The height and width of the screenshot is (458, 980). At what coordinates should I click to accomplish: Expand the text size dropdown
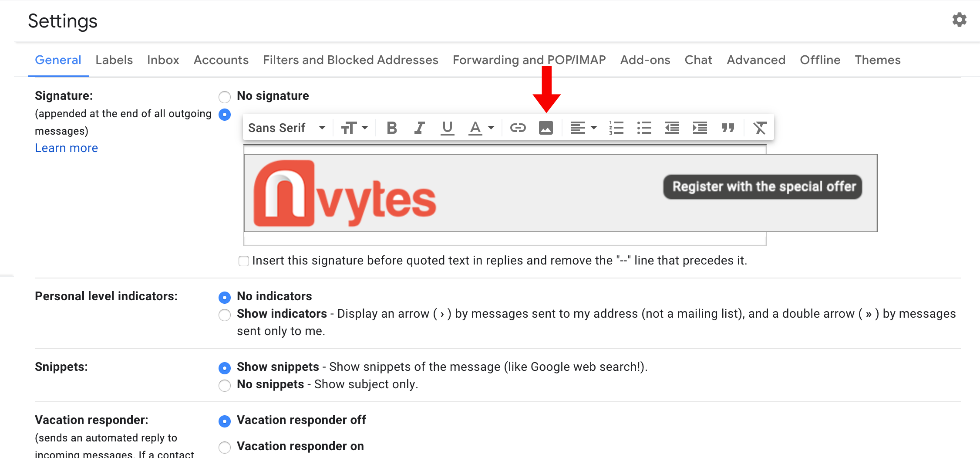click(354, 128)
